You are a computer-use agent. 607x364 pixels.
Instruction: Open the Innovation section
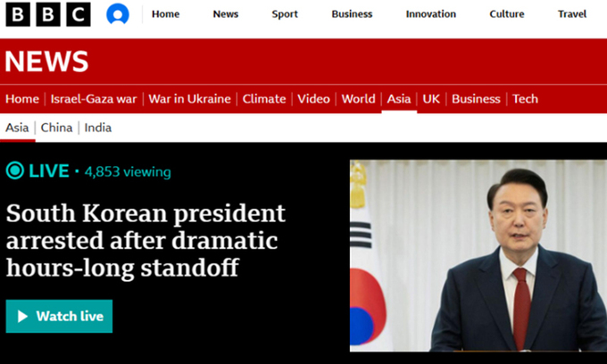430,14
